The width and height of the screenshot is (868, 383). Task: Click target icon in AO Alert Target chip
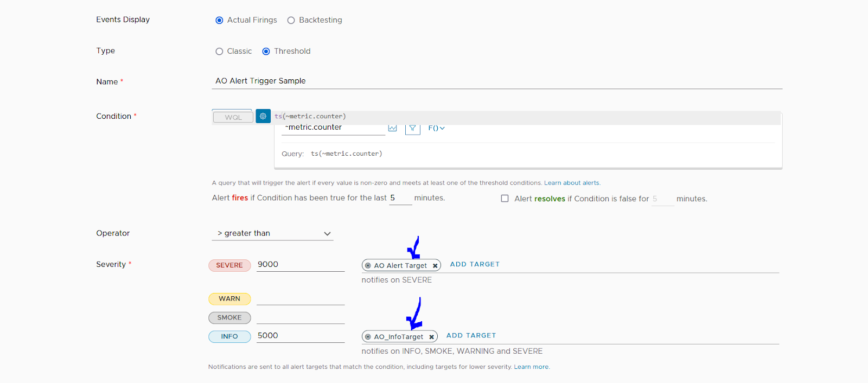[x=368, y=266]
